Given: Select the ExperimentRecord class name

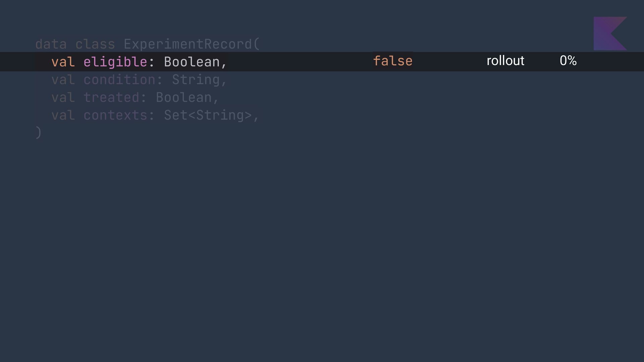Looking at the screenshot, I should 188,45.
